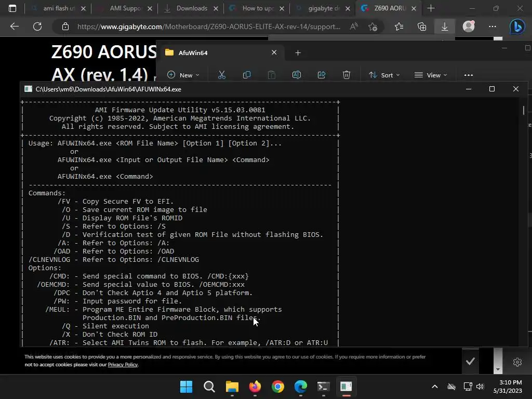This screenshot has height=399, width=532.
Task: Add a new File Explorer tab
Action: 298,52
